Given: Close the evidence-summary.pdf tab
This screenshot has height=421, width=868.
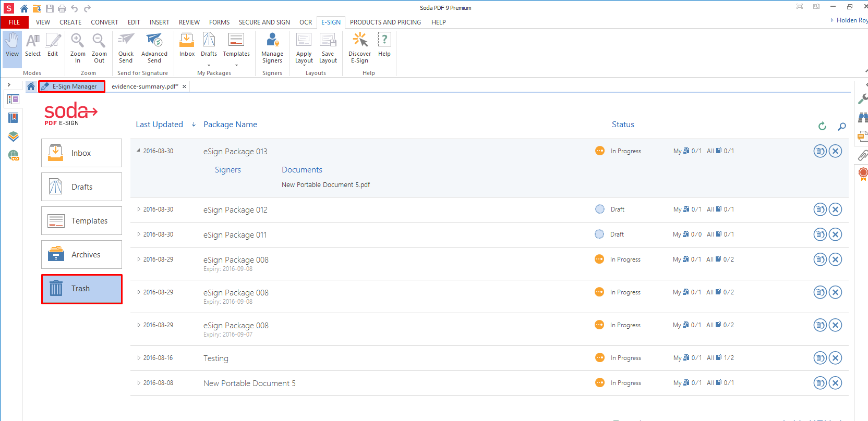Looking at the screenshot, I should tap(184, 86).
